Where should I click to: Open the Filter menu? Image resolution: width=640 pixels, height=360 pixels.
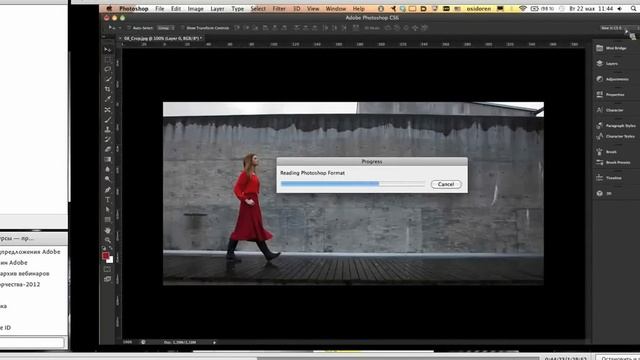(279, 9)
